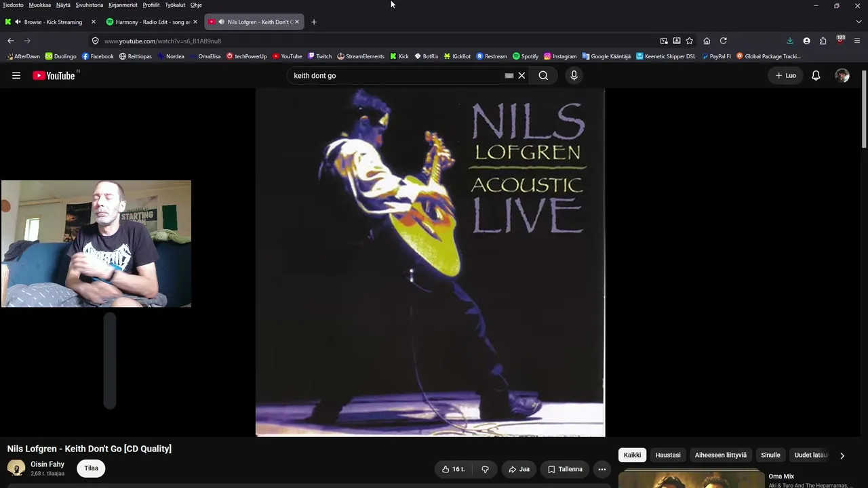Open the Muokkaa menu
Viewport: 868px width, 488px height.
pyautogui.click(x=40, y=5)
